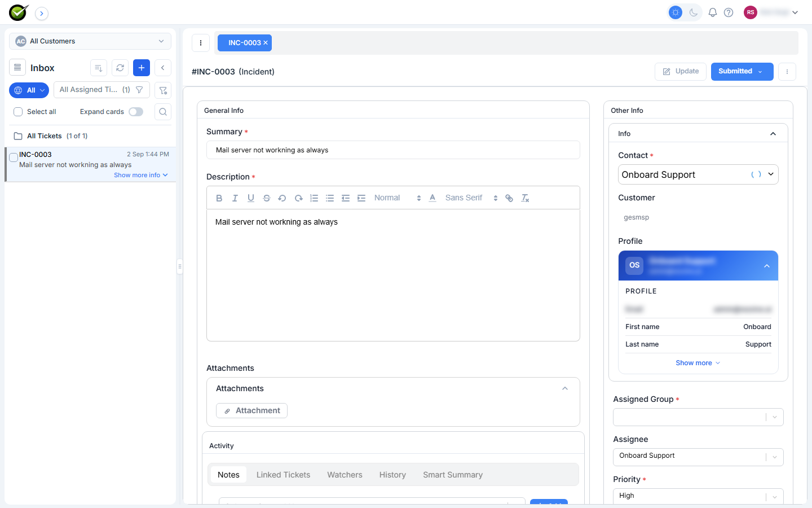Switch to the Linked Tickets tab
This screenshot has height=508, width=812.
(x=283, y=475)
